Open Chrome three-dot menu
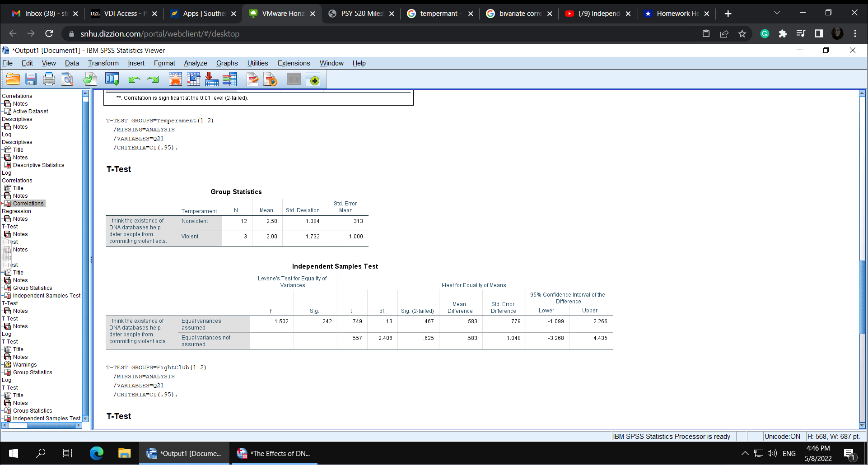Image resolution: width=868 pixels, height=465 pixels. coord(855,33)
